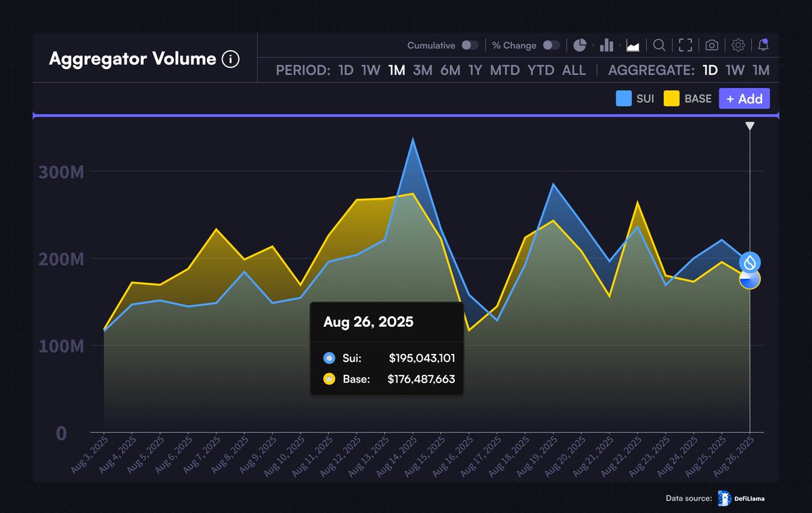812x513 pixels.
Task: Select the 1Y period
Action: click(475, 70)
